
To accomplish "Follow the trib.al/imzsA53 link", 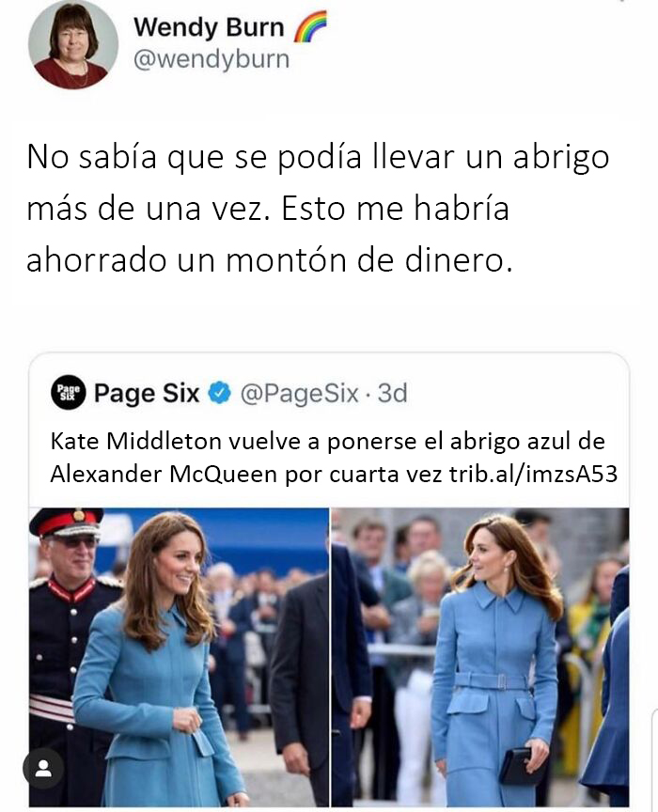I will click(x=534, y=474).
